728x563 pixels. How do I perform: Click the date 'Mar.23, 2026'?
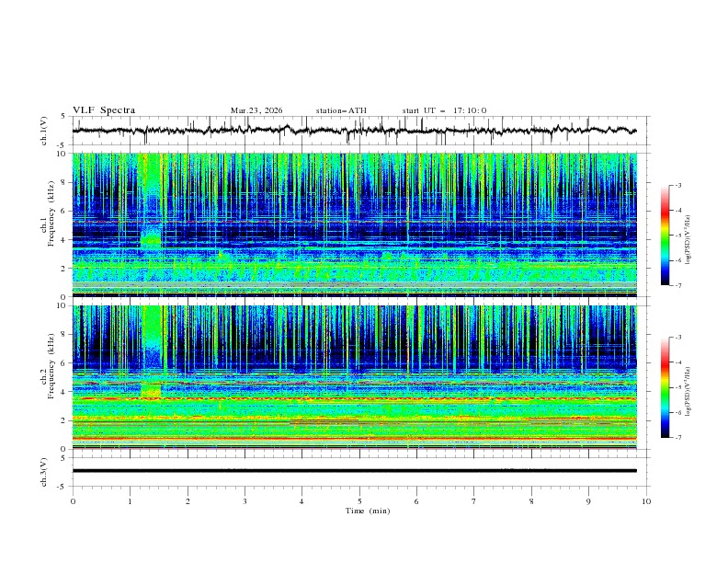coord(256,110)
